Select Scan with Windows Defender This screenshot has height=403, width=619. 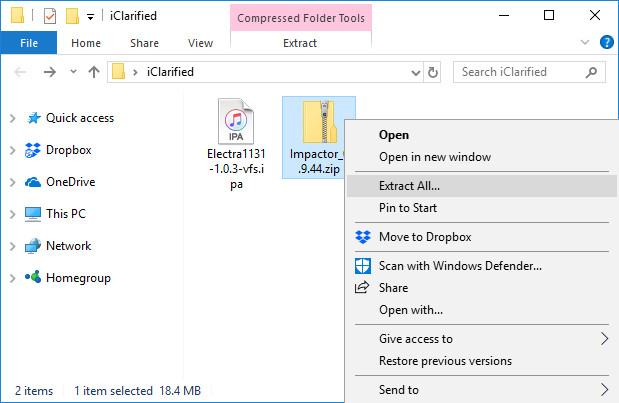click(460, 266)
